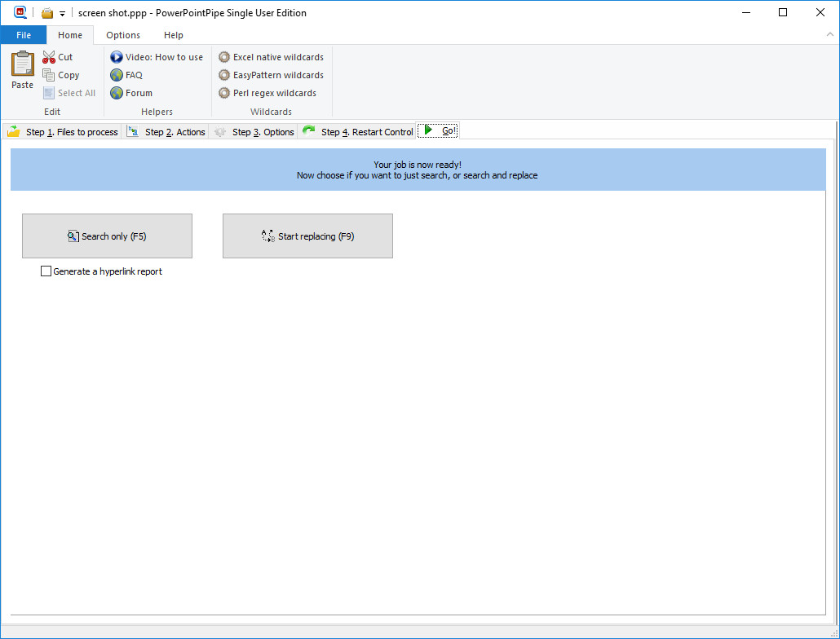Click the Copy icon in Edit group

[x=49, y=75]
